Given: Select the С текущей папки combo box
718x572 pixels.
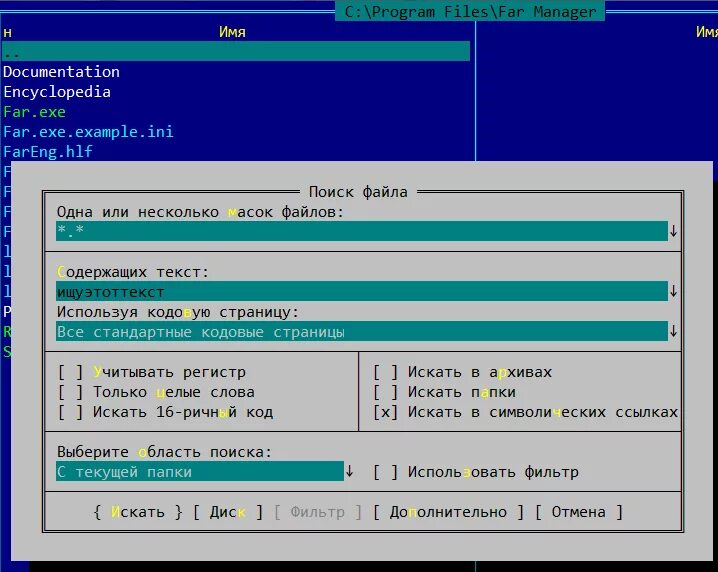Looking at the screenshot, I should pyautogui.click(x=200, y=471).
